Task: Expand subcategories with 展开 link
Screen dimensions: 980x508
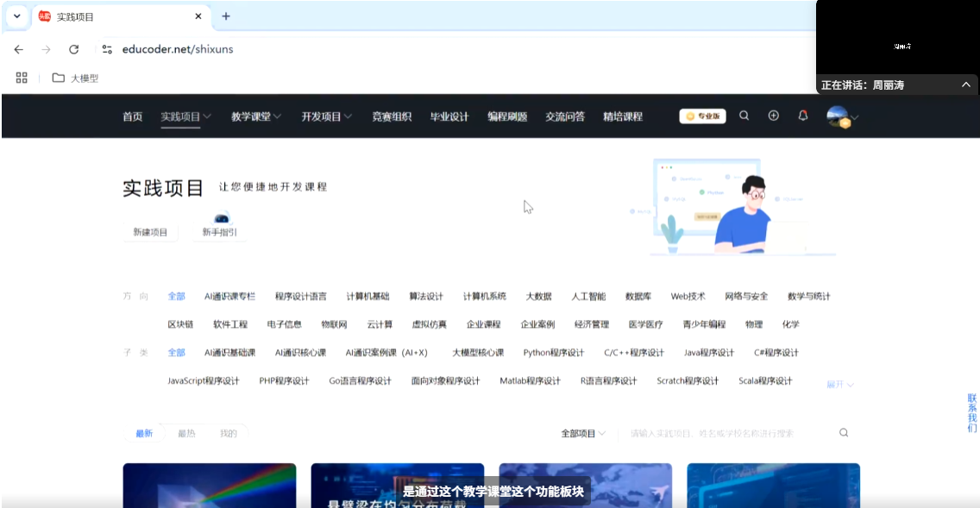Action: [x=839, y=384]
